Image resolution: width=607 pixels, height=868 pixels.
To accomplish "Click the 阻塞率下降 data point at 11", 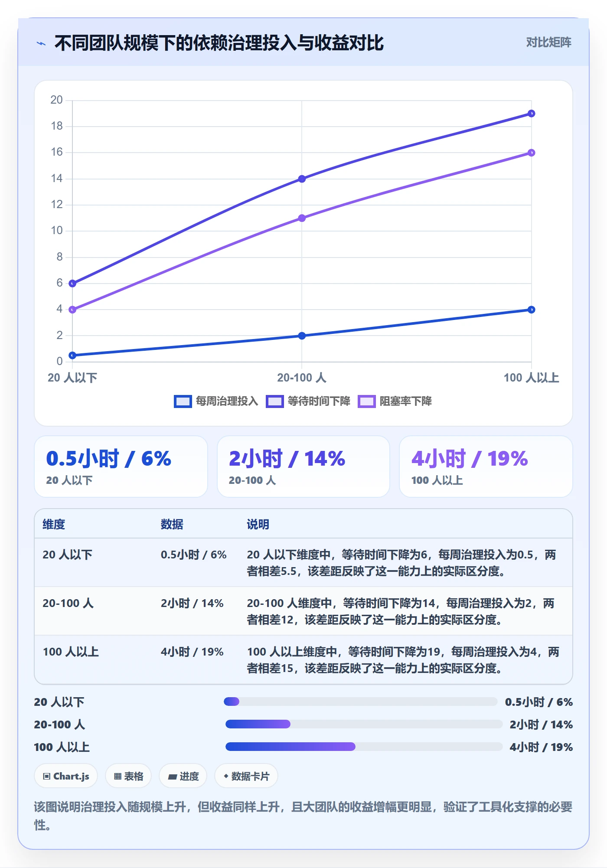I will tap(302, 218).
